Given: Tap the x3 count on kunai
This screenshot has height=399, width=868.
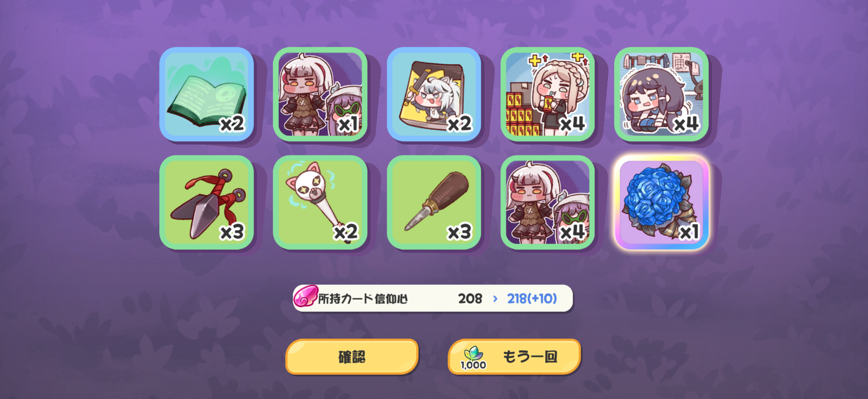Looking at the screenshot, I should (232, 232).
